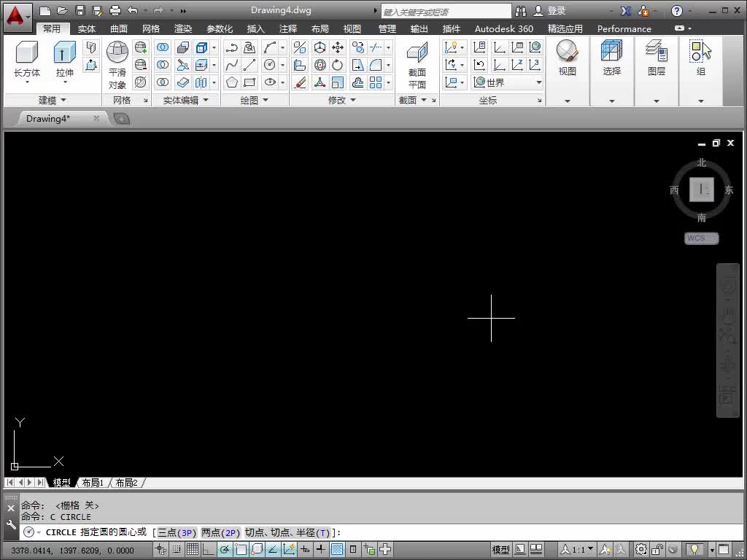Switch to the Surface (曲面) ribbon tab
This screenshot has height=560, width=747.
coord(119,29)
